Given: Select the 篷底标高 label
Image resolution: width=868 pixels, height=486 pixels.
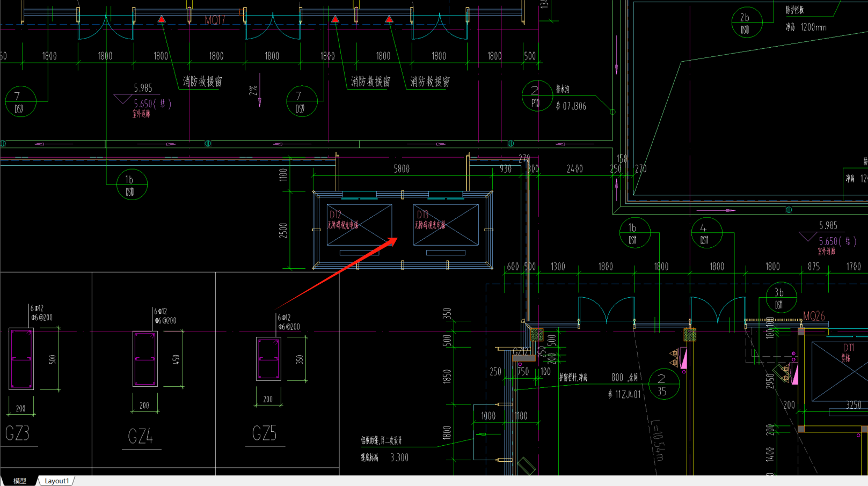Looking at the screenshot, I should (369, 458).
